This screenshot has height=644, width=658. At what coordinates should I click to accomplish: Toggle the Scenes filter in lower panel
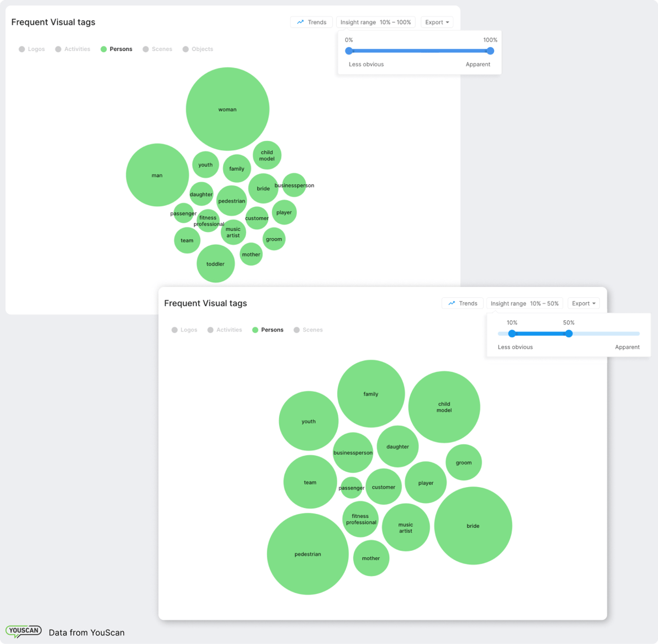[308, 330]
